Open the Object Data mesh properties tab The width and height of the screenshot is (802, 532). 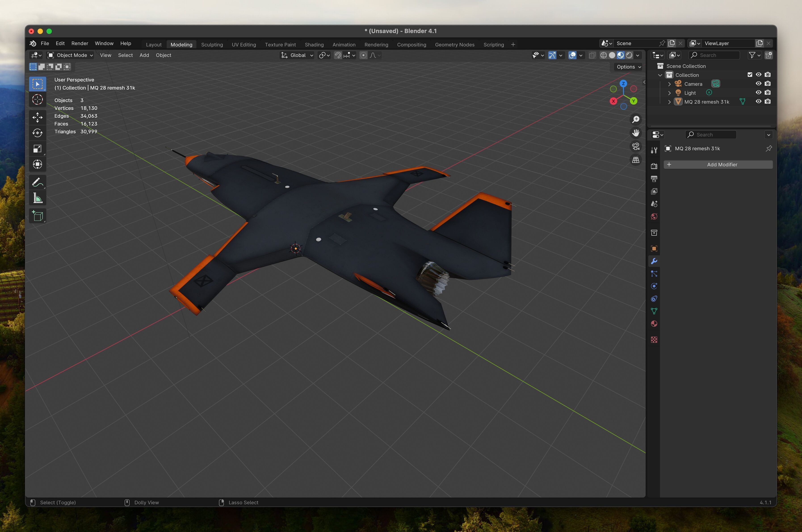point(654,311)
